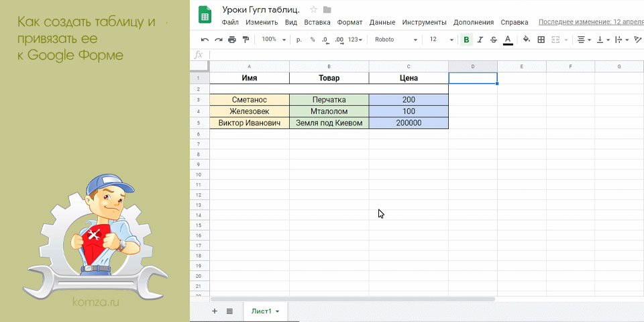Select cell Земля под Киевом
Screen dimensions: 644x322
329,123
